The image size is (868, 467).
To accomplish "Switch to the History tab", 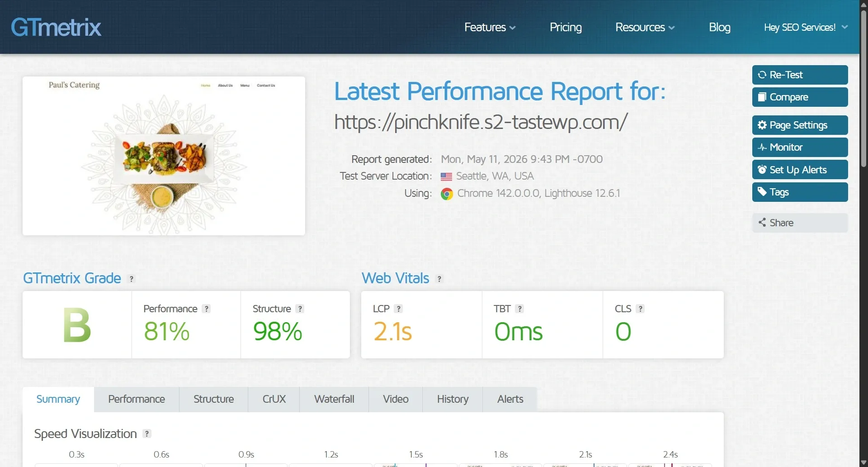I will 453,399.
